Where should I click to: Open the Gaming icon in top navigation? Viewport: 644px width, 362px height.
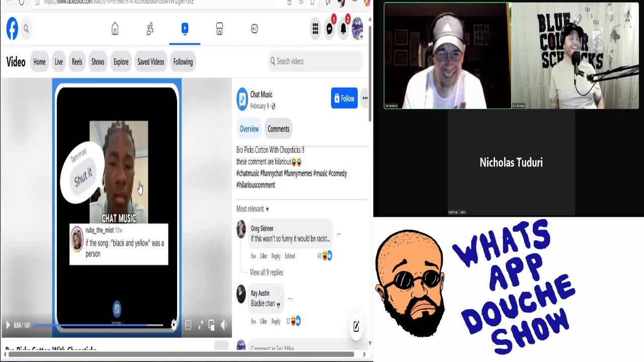(x=255, y=29)
